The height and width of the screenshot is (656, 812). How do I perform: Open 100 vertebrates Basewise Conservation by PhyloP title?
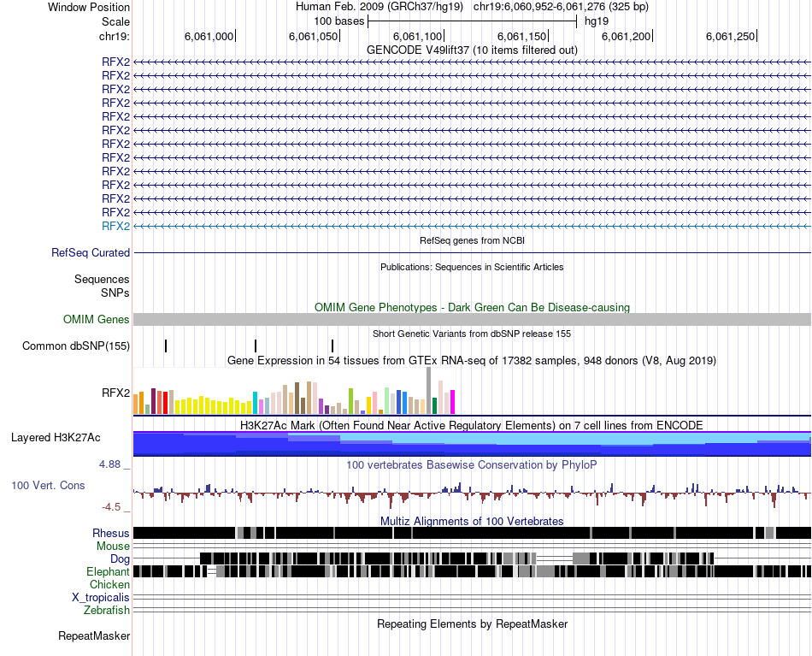point(472,464)
